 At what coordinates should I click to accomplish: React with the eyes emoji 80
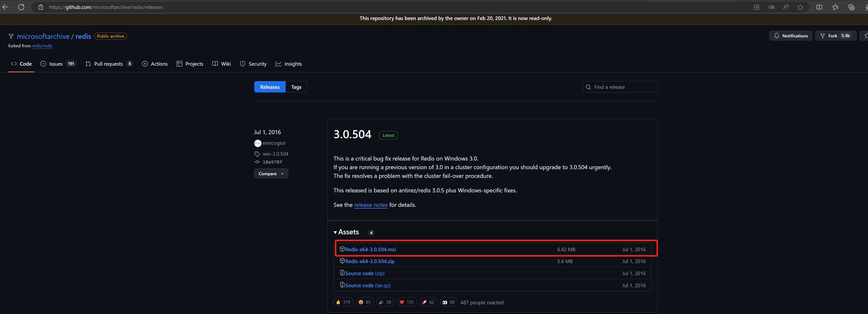(x=449, y=302)
